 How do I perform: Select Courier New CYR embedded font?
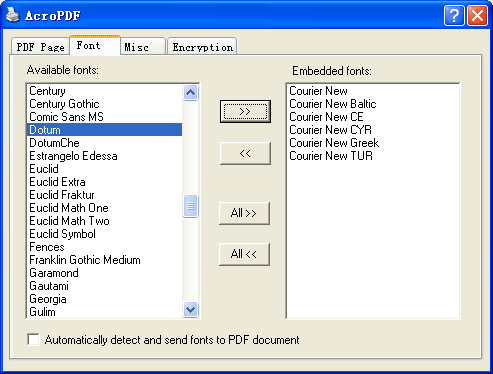pos(373,130)
